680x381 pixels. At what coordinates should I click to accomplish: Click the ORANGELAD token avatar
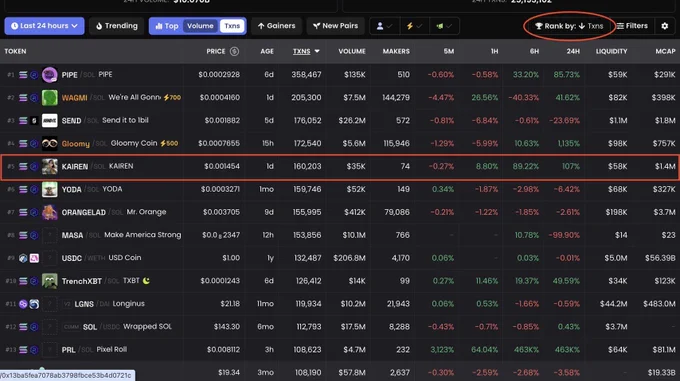coord(49,212)
